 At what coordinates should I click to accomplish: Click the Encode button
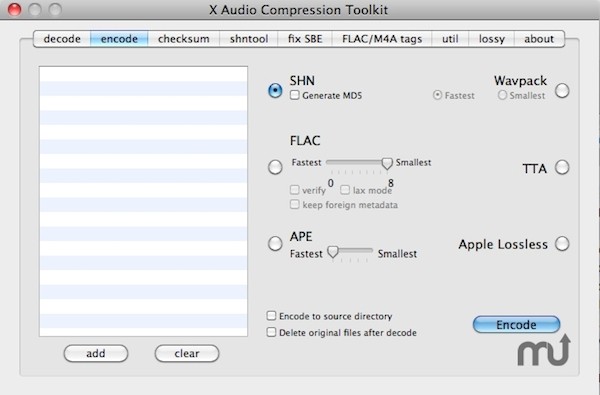tap(517, 325)
